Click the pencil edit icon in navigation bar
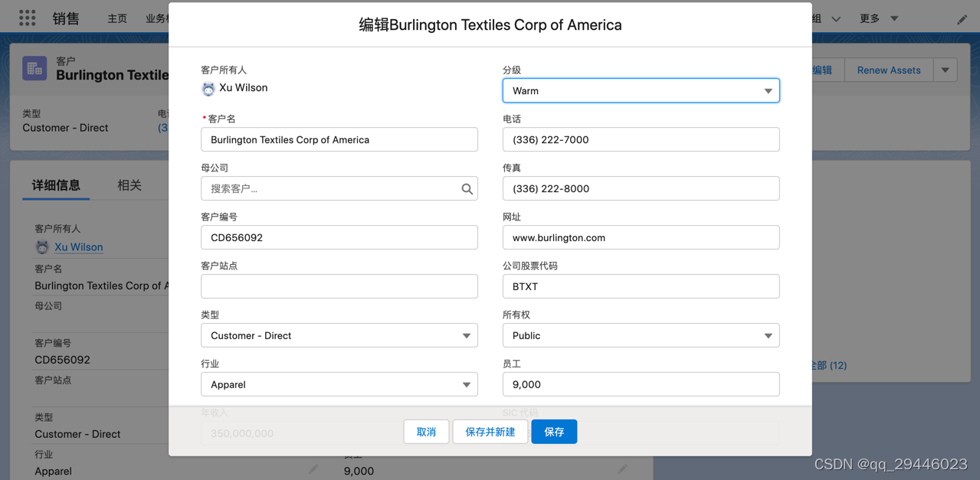Viewport: 980px width, 480px height. [962, 19]
